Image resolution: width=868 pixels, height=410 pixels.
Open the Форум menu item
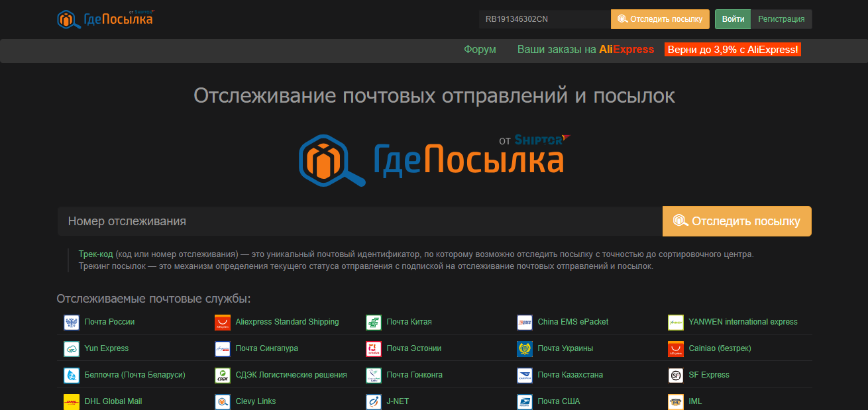point(480,50)
